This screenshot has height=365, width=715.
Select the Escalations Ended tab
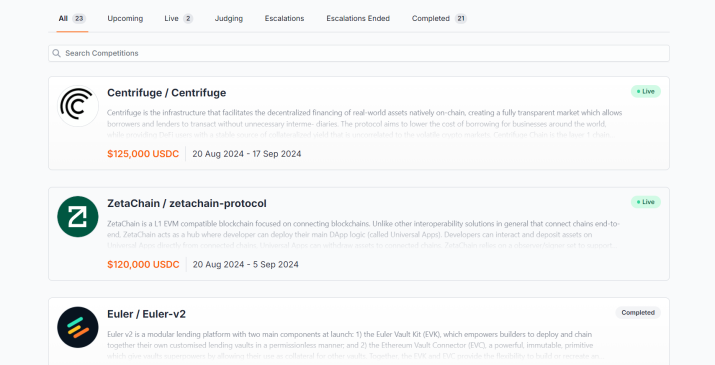tap(358, 19)
